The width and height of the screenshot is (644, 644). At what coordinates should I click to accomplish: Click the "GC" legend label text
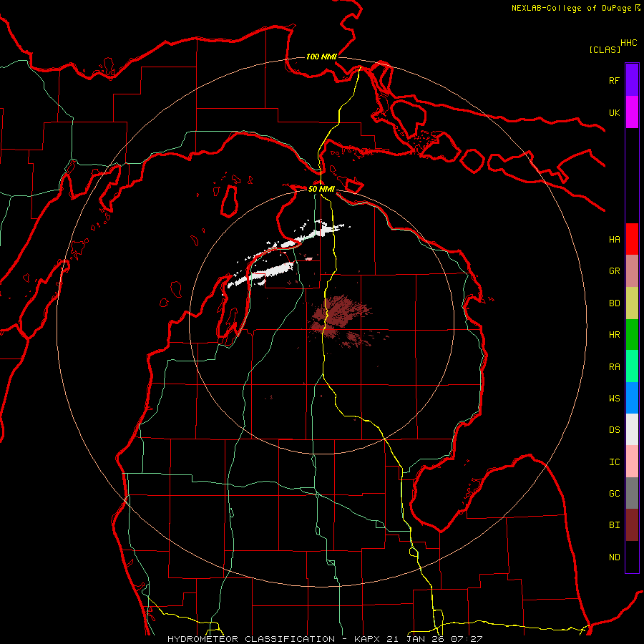pos(615,494)
